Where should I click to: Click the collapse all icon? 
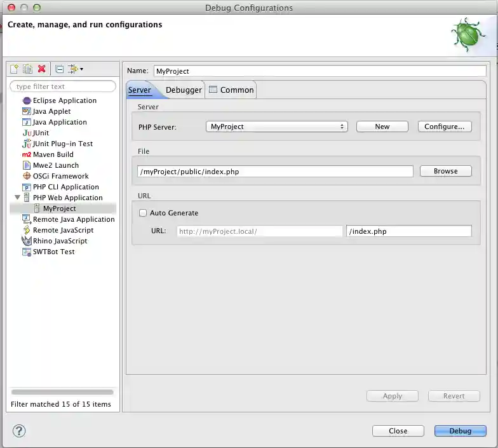[x=59, y=69]
